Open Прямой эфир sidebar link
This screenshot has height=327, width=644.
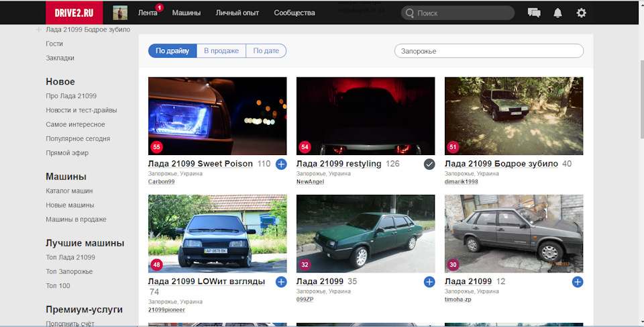[x=67, y=152]
